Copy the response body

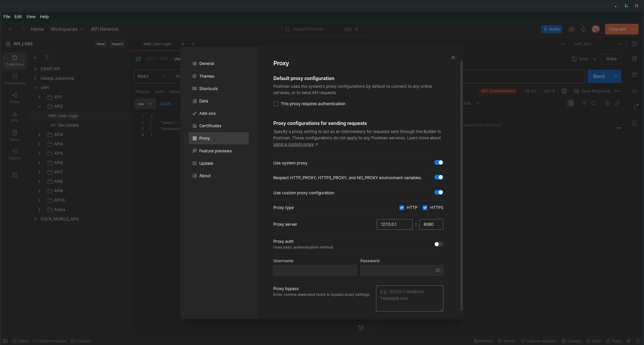pyautogui.click(x=608, y=103)
